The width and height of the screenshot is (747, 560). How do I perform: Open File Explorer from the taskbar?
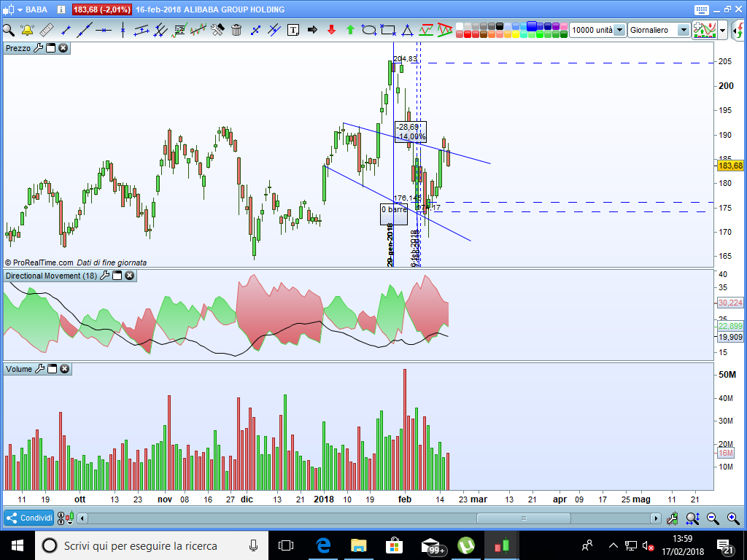coord(359,545)
